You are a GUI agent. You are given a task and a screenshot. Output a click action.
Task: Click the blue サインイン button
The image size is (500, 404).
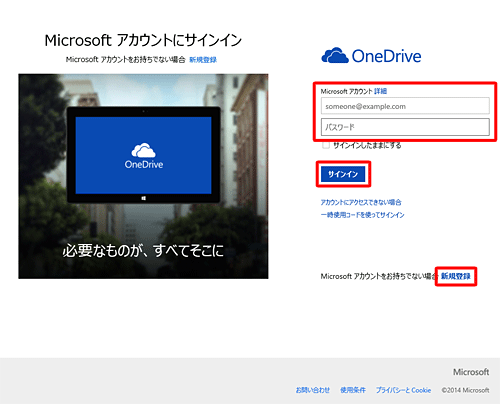pyautogui.click(x=343, y=174)
